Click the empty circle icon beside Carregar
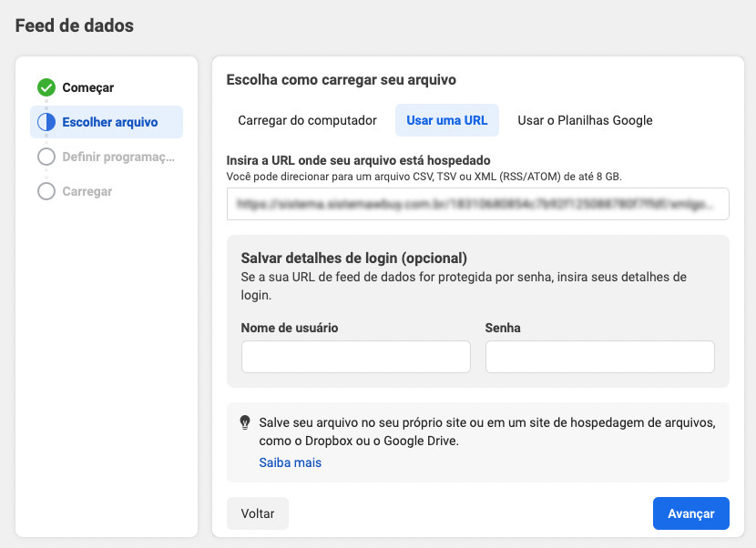Screen dimensions: 756x548 (x=46, y=191)
